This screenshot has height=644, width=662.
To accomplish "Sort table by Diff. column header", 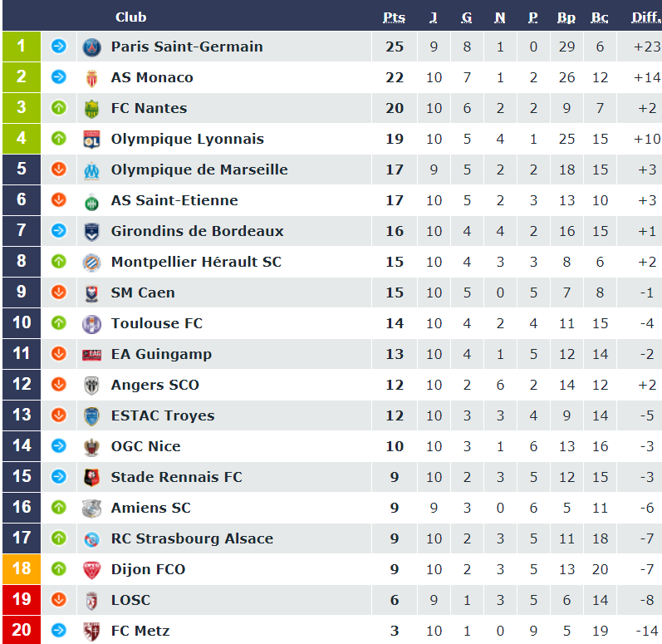I will (645, 17).
